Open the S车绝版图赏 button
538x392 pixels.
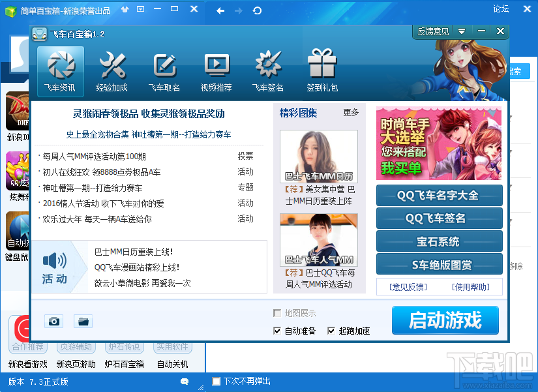point(439,264)
